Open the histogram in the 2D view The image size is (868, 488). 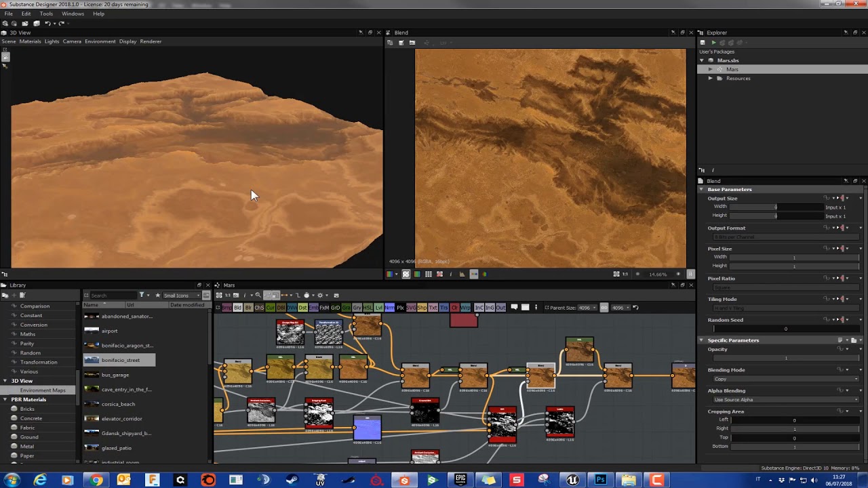(462, 274)
